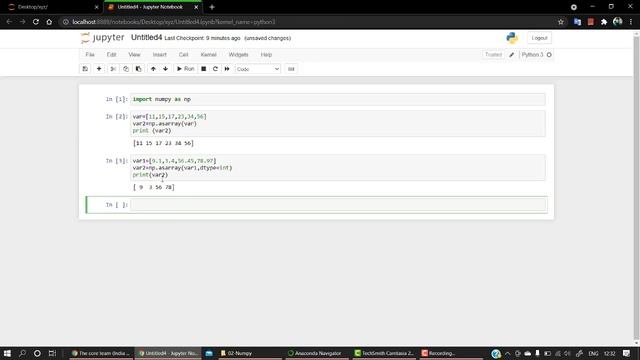Interrupt the kernel with stop icon

[203, 69]
